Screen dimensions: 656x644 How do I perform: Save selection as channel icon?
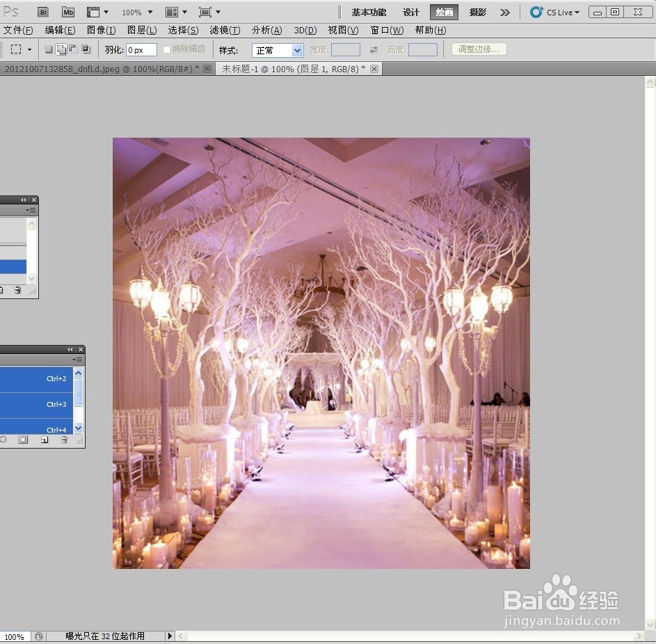pyautogui.click(x=23, y=440)
